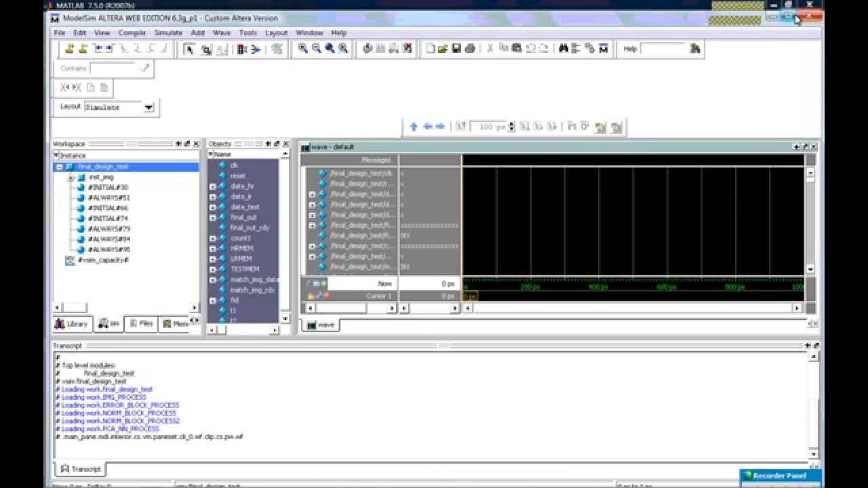The image size is (868, 488).
Task: Select #ALWAYS#79 process in Workspace
Action: pyautogui.click(x=108, y=229)
